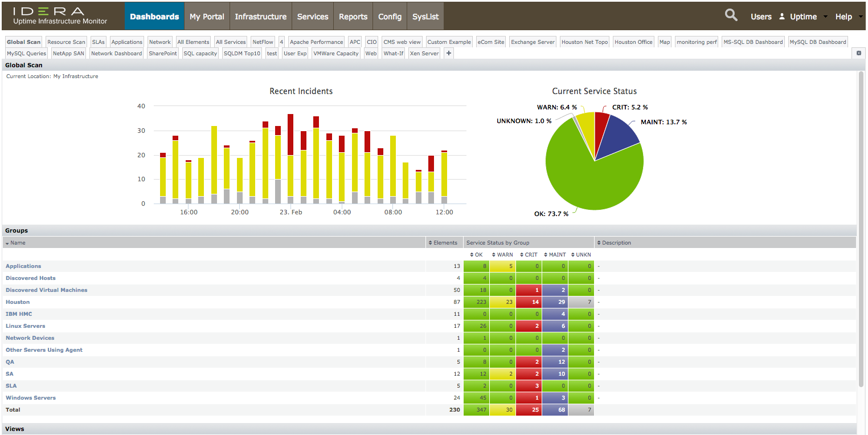Click the Users link in header
Screen dimensions: 868x435
click(x=761, y=17)
